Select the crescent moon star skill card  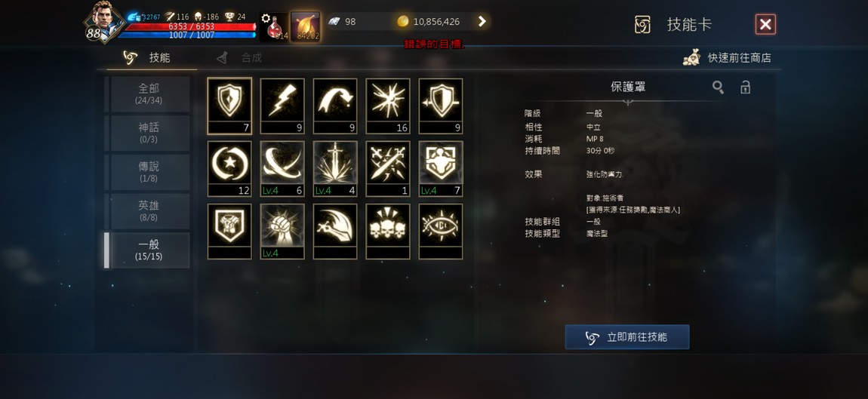pyautogui.click(x=229, y=169)
